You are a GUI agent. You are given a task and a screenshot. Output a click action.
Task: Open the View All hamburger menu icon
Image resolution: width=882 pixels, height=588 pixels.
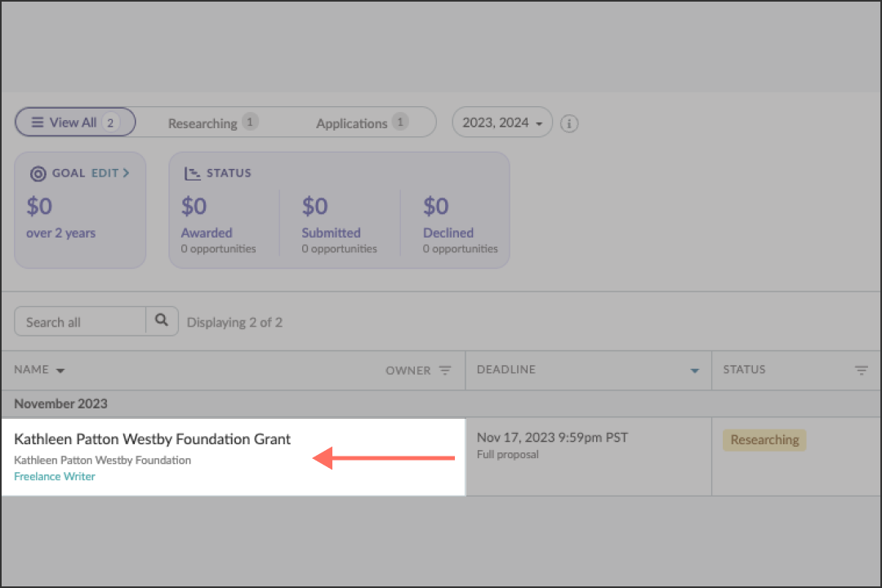pyautogui.click(x=38, y=122)
